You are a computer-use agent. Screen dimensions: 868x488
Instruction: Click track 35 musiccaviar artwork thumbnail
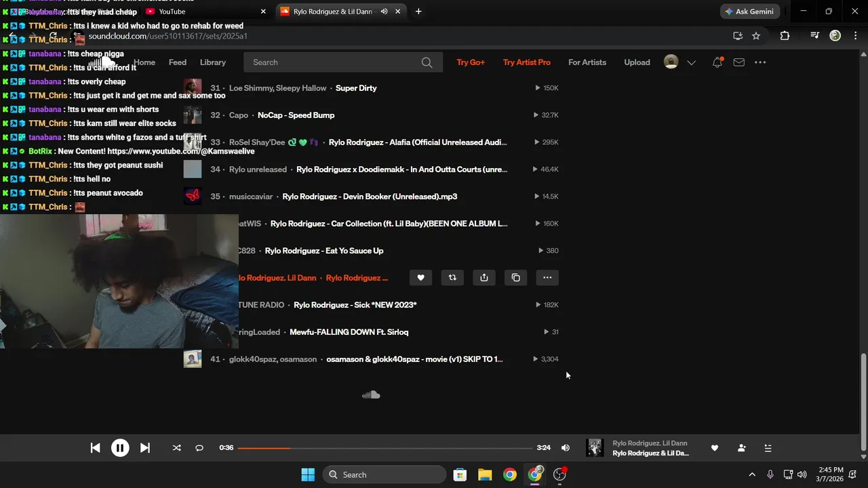click(193, 197)
